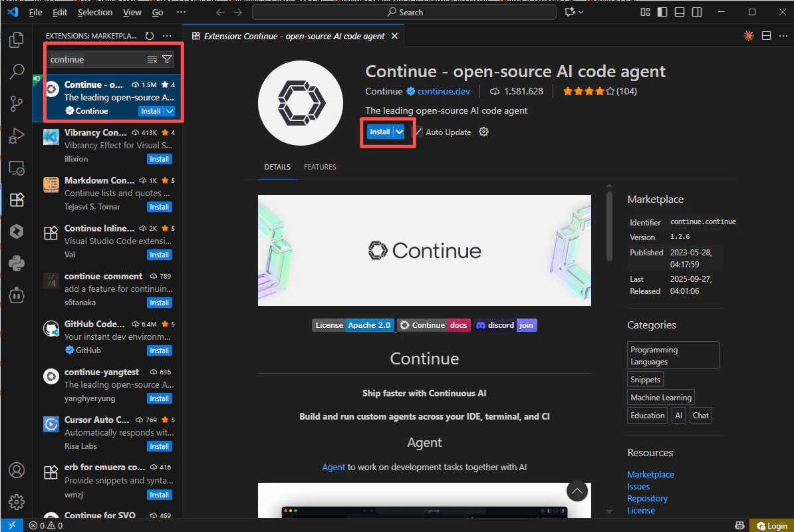Open the Manage settings gear at bottom left
Image resolution: width=794 pixels, height=532 pixels.
click(17, 502)
